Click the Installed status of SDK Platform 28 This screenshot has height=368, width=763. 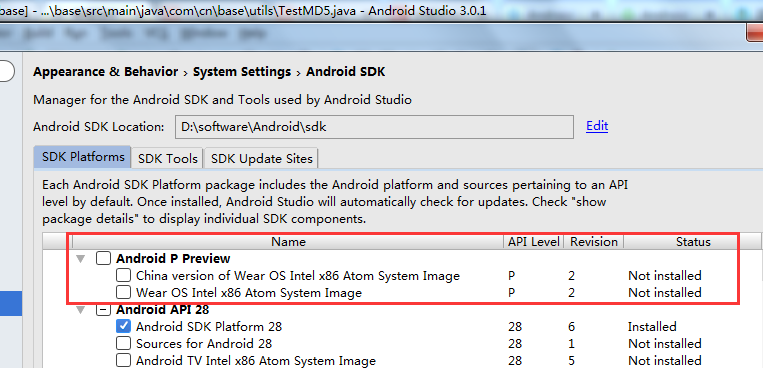(652, 326)
